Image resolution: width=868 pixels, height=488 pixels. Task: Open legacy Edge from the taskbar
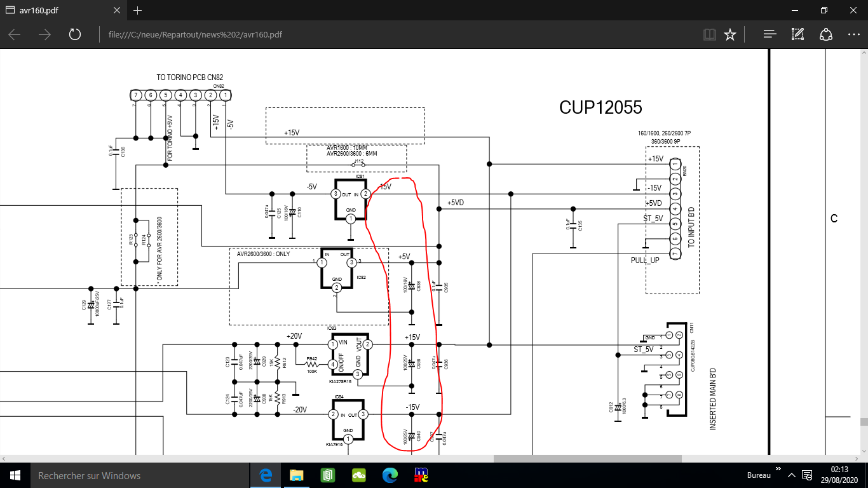click(266, 475)
